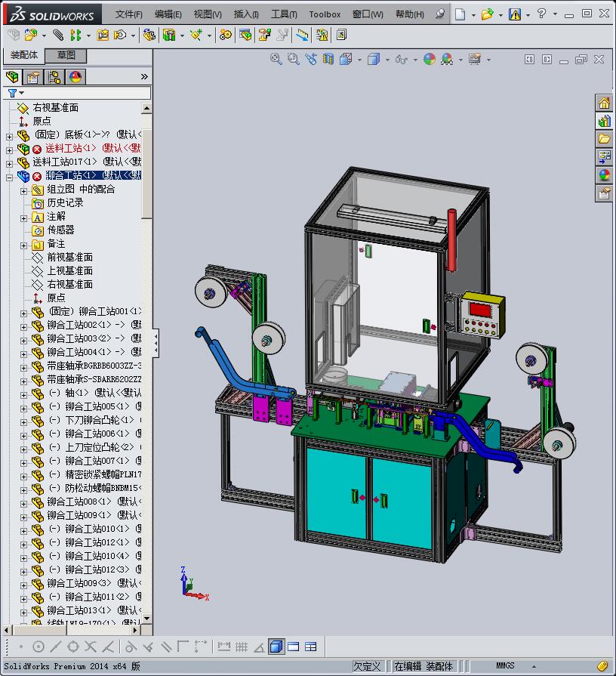Click the View Orientation icon
Screen dimensions: 616x676
(x=346, y=59)
